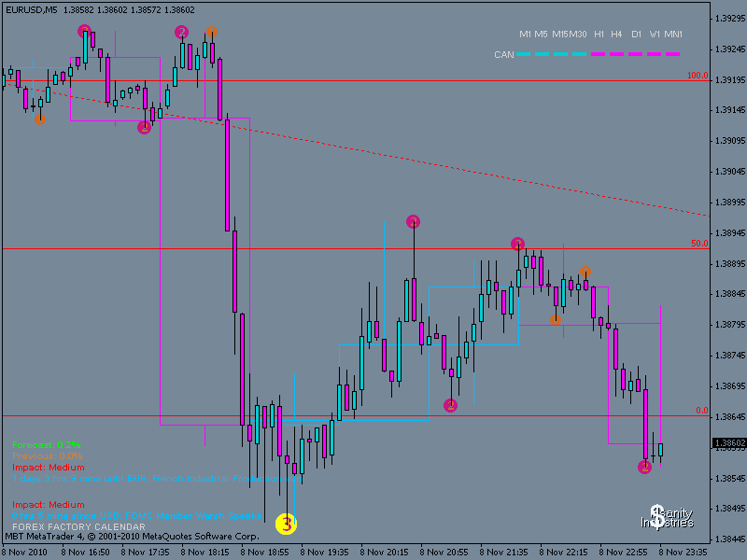The width and height of the screenshot is (747, 560).
Task: Click the French Industrial Production countdown line
Action: (x=157, y=479)
